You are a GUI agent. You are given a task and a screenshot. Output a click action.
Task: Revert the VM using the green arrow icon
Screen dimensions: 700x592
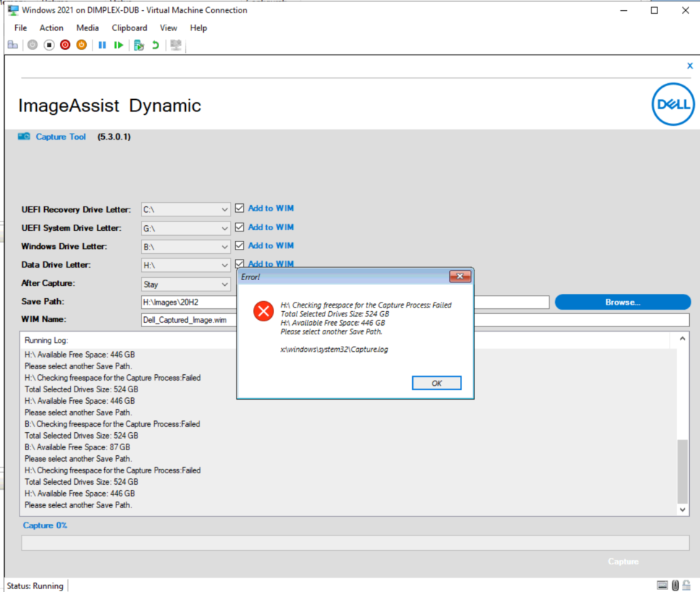[x=155, y=45]
